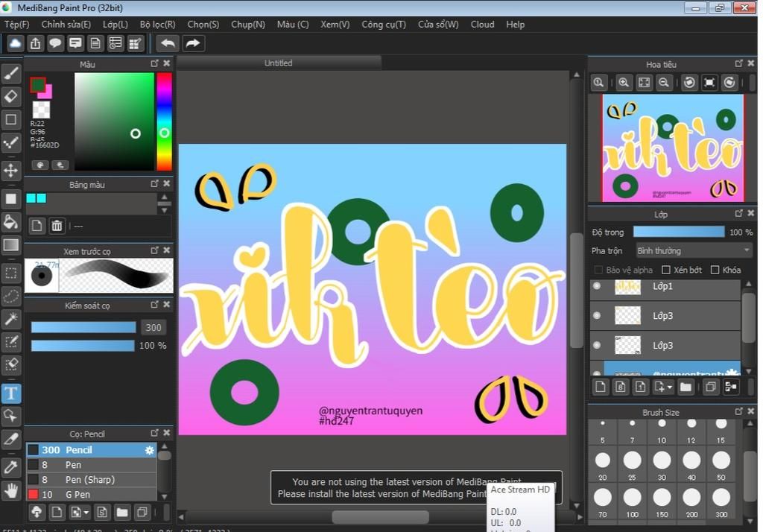Screen dimensions: 763x532
Task: Open the Tệp(F) menu
Action: (x=17, y=25)
